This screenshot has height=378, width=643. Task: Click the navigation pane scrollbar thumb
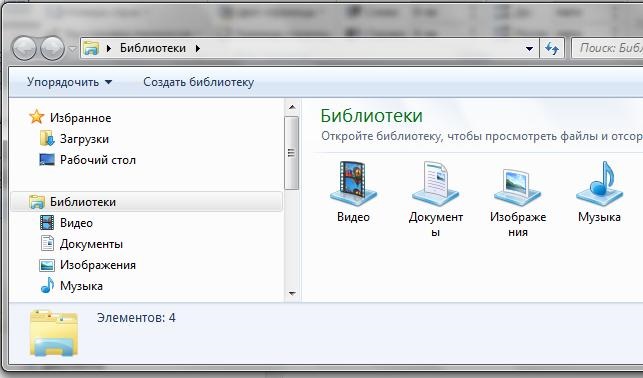[292, 153]
